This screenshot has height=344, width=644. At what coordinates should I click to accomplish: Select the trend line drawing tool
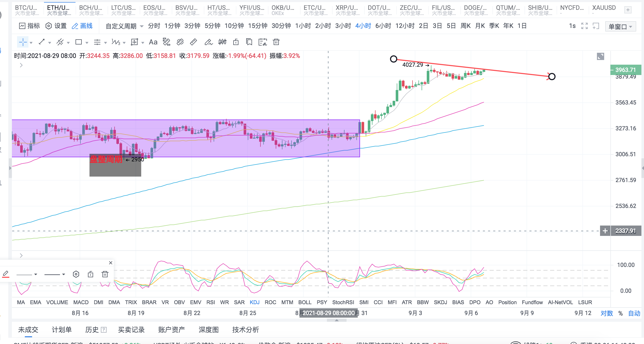tap(42, 42)
